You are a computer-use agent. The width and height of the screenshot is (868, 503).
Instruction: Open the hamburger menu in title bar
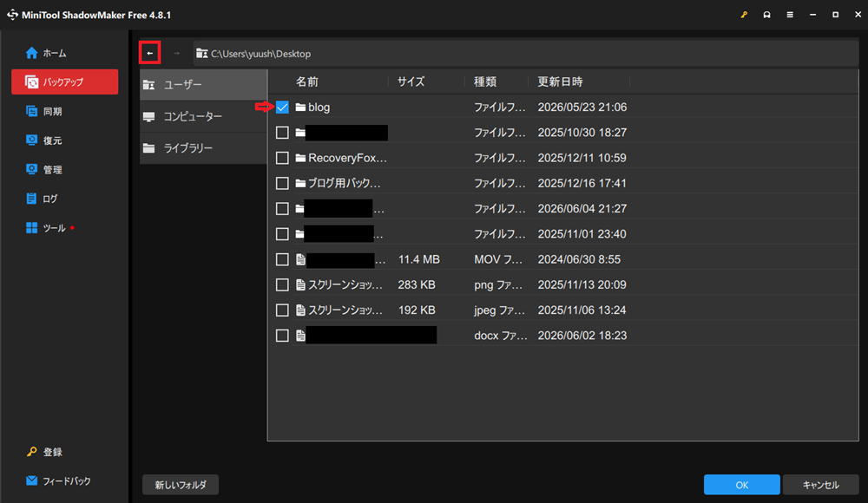click(790, 15)
